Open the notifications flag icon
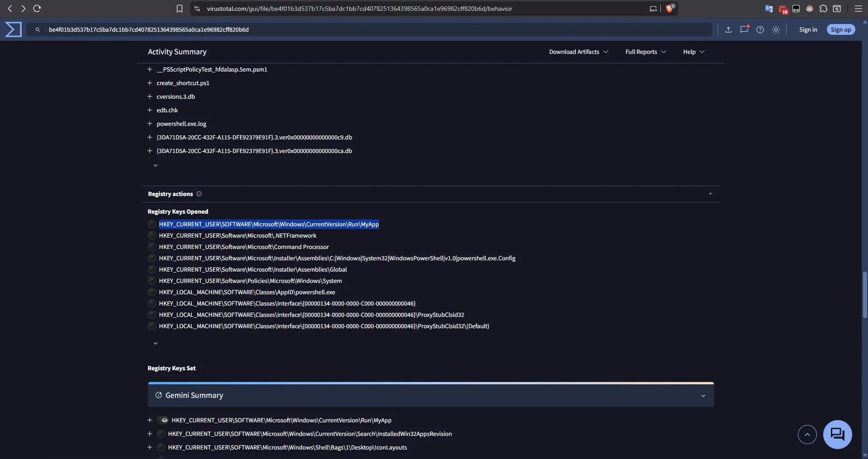 744,30
